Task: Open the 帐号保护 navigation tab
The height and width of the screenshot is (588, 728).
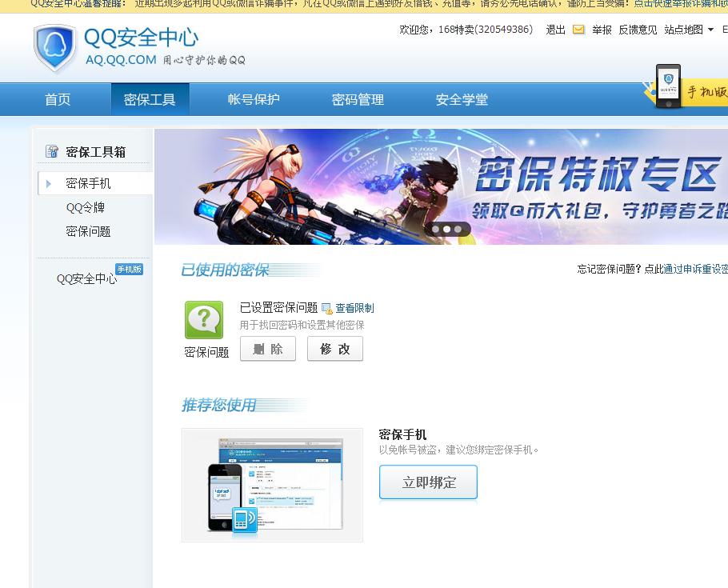Action: tap(254, 99)
